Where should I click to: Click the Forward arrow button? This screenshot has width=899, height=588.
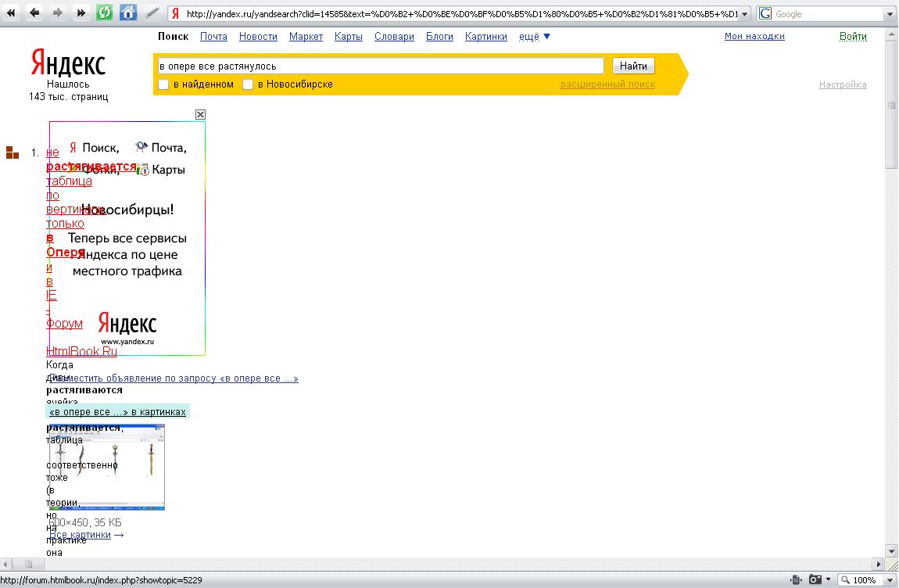click(57, 12)
